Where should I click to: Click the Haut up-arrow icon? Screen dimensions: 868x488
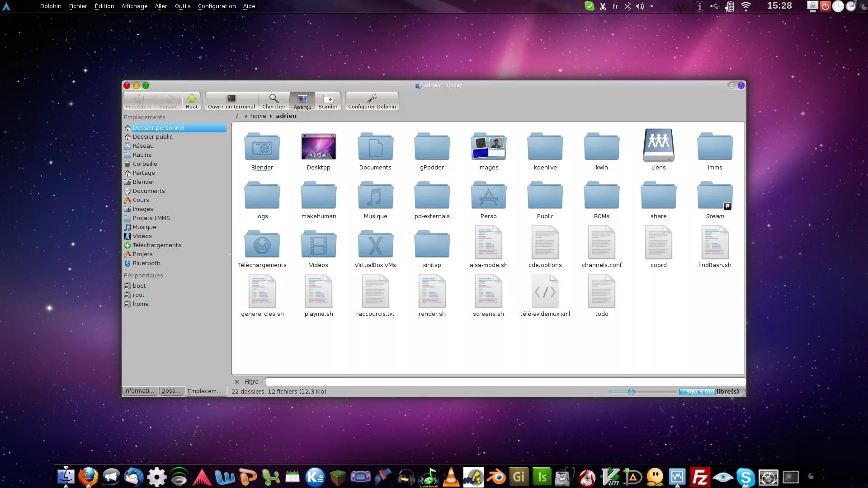click(x=192, y=99)
